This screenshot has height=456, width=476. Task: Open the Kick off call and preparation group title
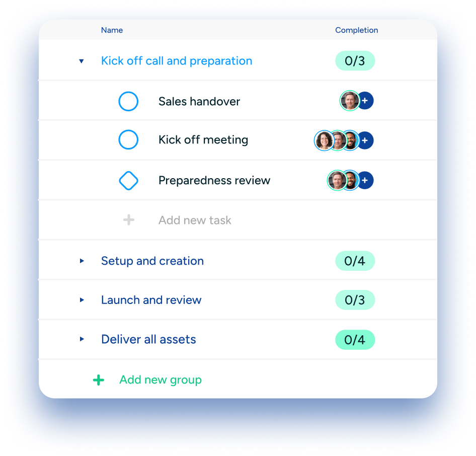(177, 61)
